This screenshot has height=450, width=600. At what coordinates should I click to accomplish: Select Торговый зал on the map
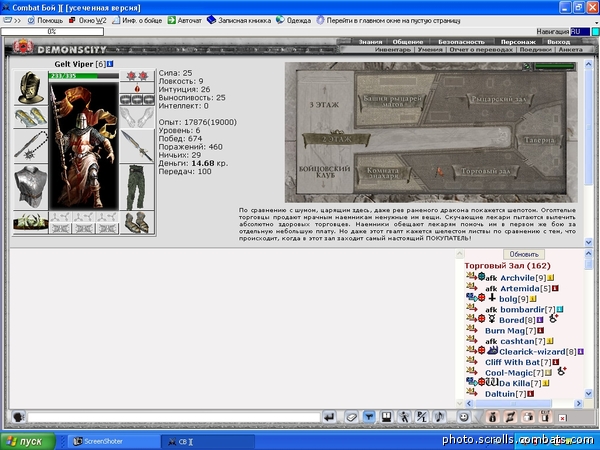486,171
